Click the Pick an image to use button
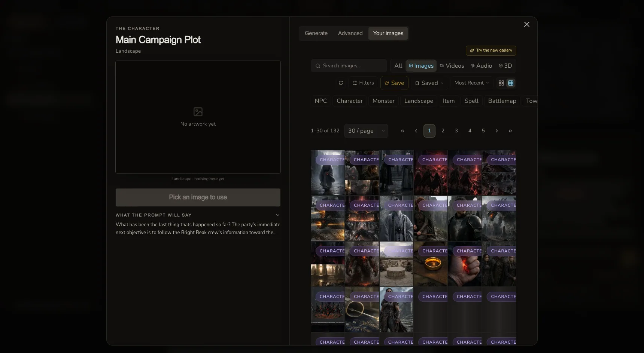Viewport: 644px width, 353px height. [x=198, y=197]
